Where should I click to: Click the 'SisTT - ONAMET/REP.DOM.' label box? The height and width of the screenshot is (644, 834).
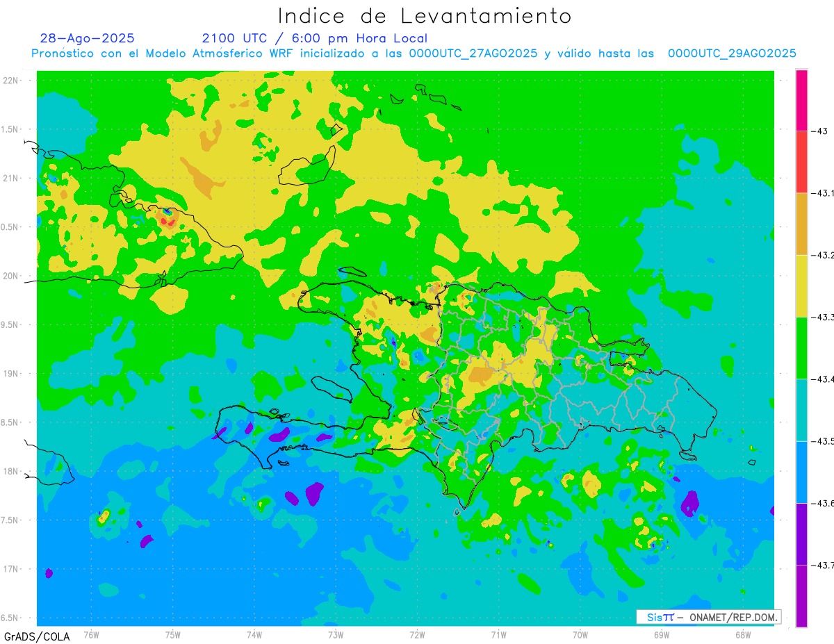[x=708, y=617]
